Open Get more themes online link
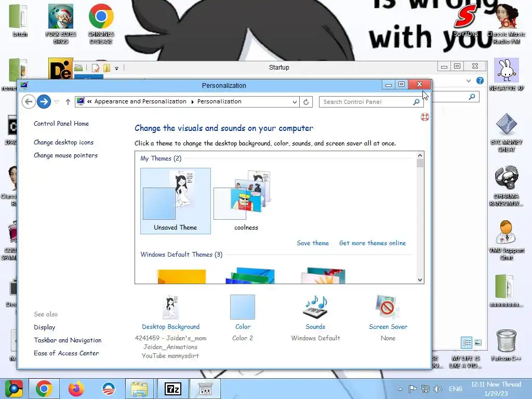Image resolution: width=532 pixels, height=399 pixels. click(x=373, y=243)
